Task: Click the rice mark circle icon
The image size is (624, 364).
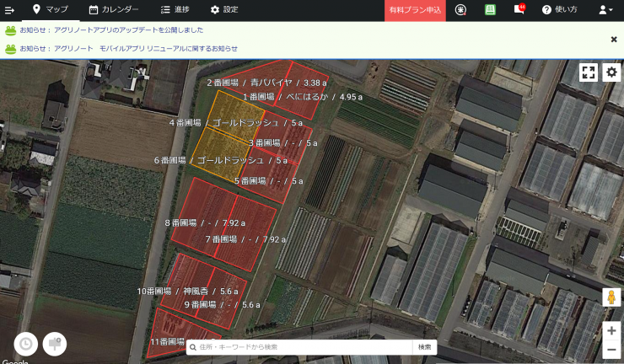Action: (460, 10)
